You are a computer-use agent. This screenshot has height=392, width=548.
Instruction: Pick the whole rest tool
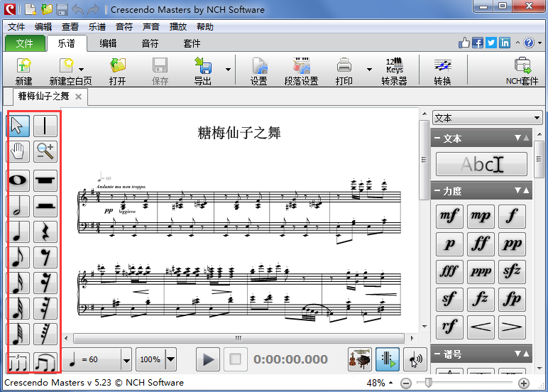[x=45, y=180]
